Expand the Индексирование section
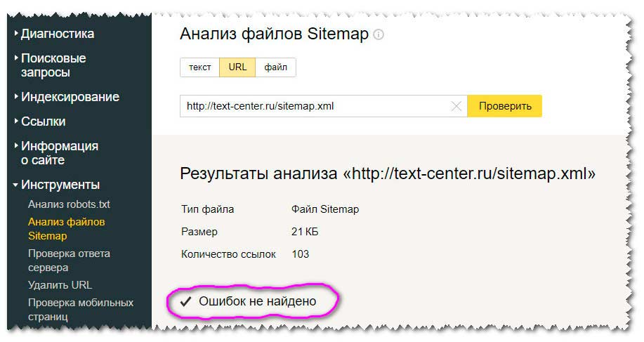Image resolution: width=644 pixels, height=342 pixels. pos(70,97)
